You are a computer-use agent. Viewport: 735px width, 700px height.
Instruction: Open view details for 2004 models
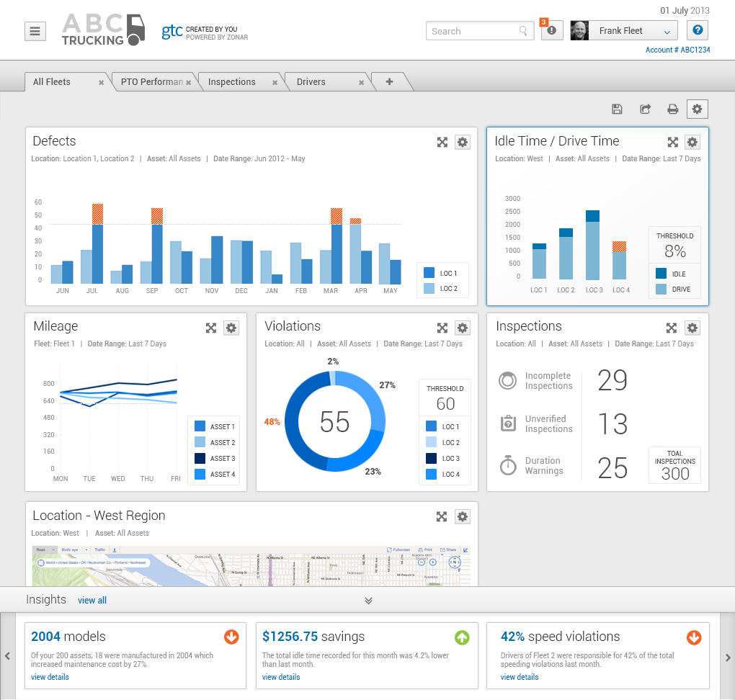(x=50, y=677)
